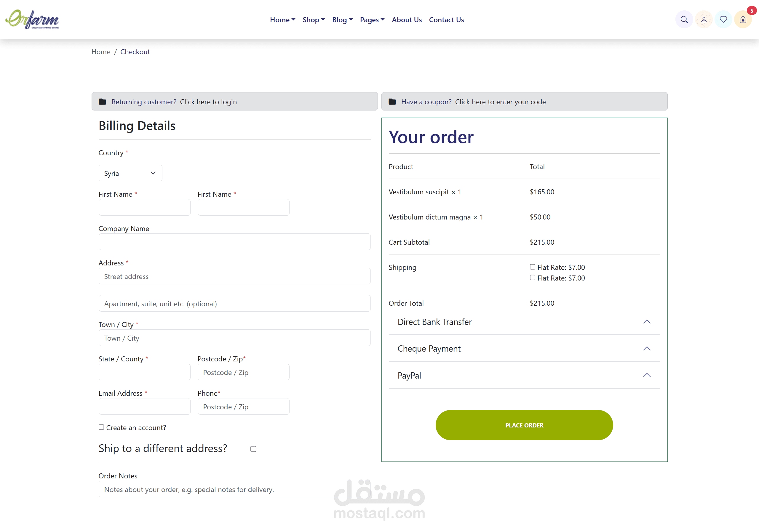759x532 pixels.
Task: Click here to login link
Action: click(208, 102)
